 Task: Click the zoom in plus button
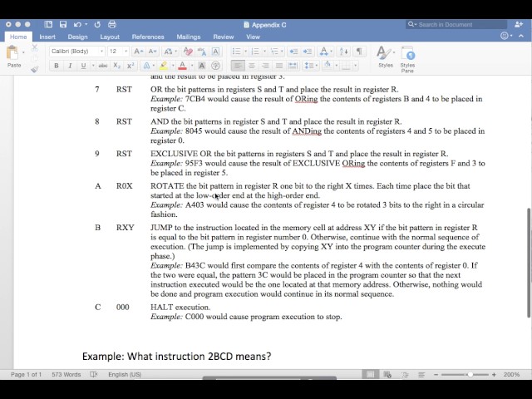[x=494, y=375]
